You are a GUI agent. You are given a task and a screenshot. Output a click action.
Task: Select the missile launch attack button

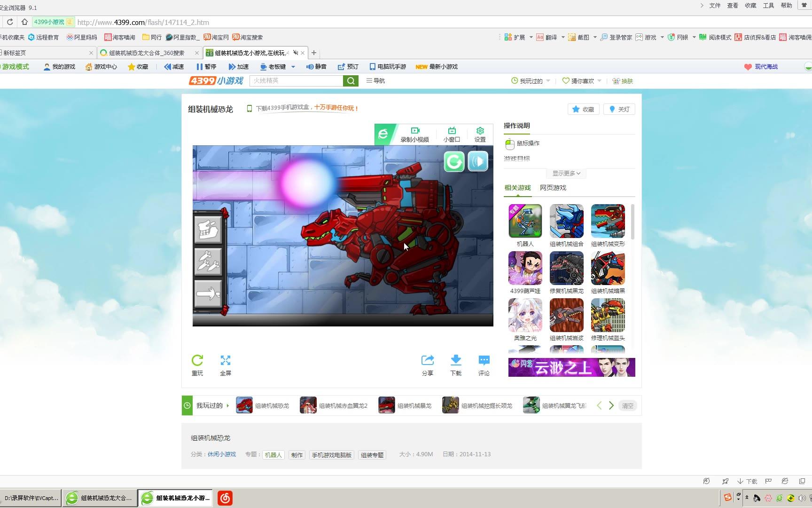pyautogui.click(x=208, y=261)
